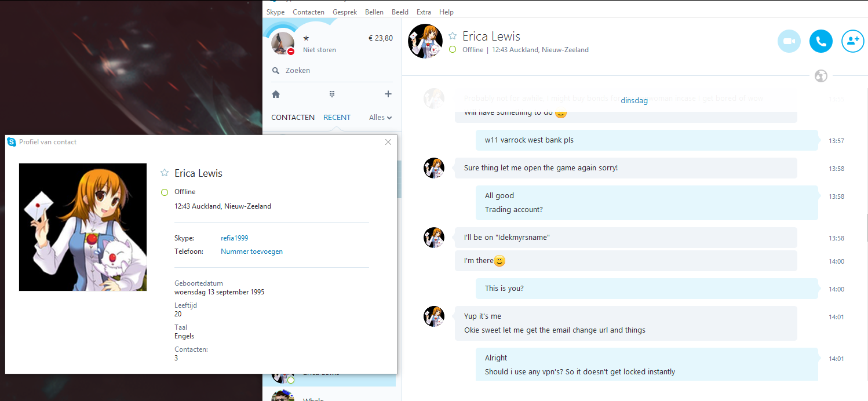The image size is (868, 401).
Task: Switch to the CONTACTEN tab
Action: click(x=293, y=117)
